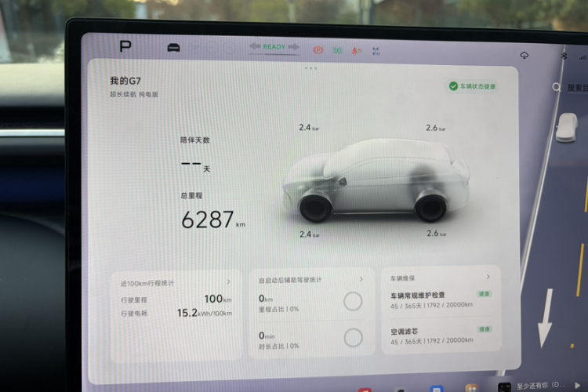Tap the READY drive status indicator
The image size is (588, 392).
pos(274,47)
